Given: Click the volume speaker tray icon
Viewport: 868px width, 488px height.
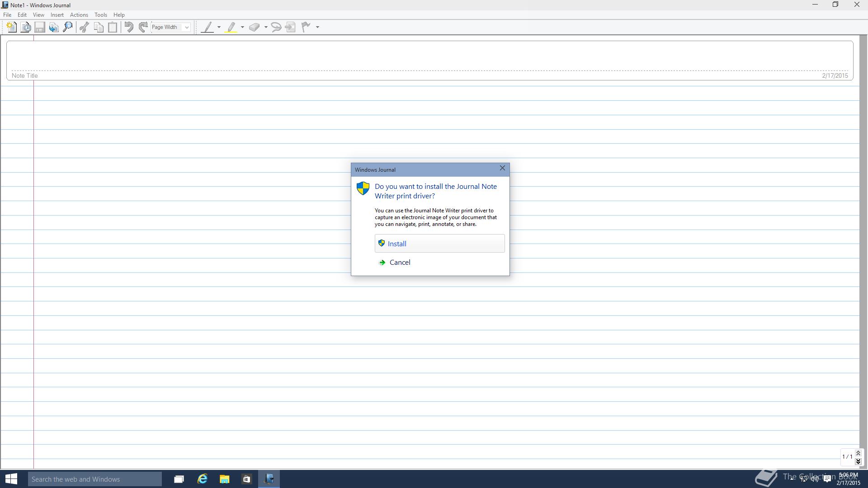Looking at the screenshot, I should pos(815,479).
